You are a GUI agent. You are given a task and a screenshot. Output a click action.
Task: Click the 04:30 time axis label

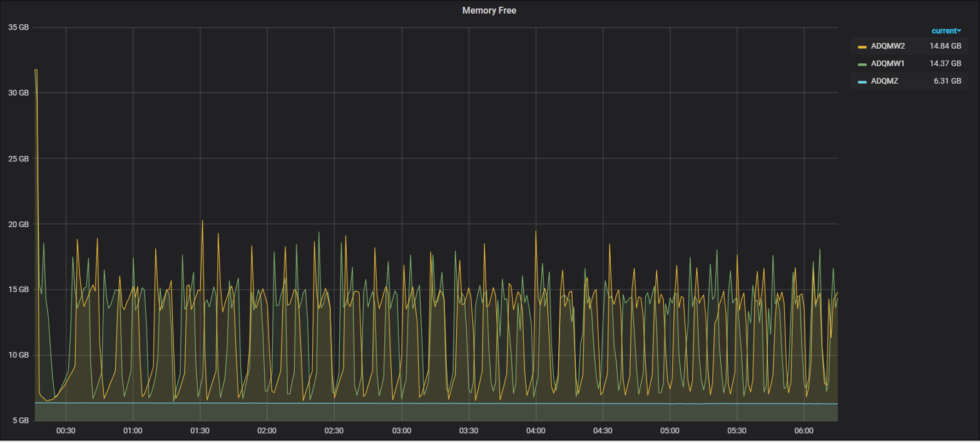point(603,430)
